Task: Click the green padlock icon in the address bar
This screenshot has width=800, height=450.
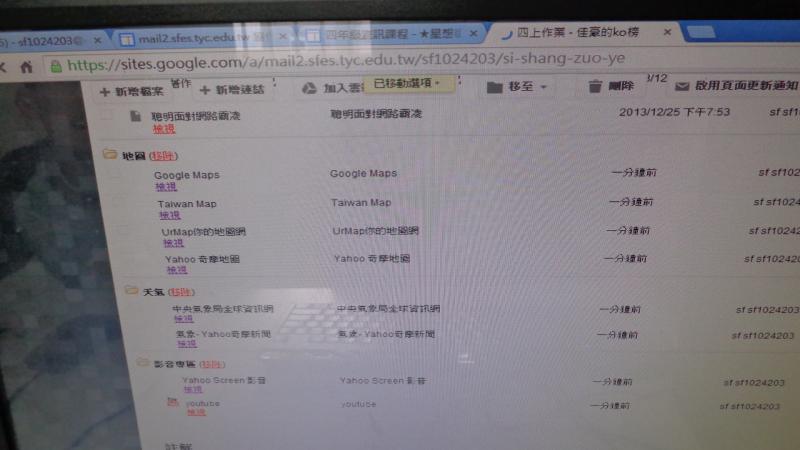Action: (x=56, y=66)
